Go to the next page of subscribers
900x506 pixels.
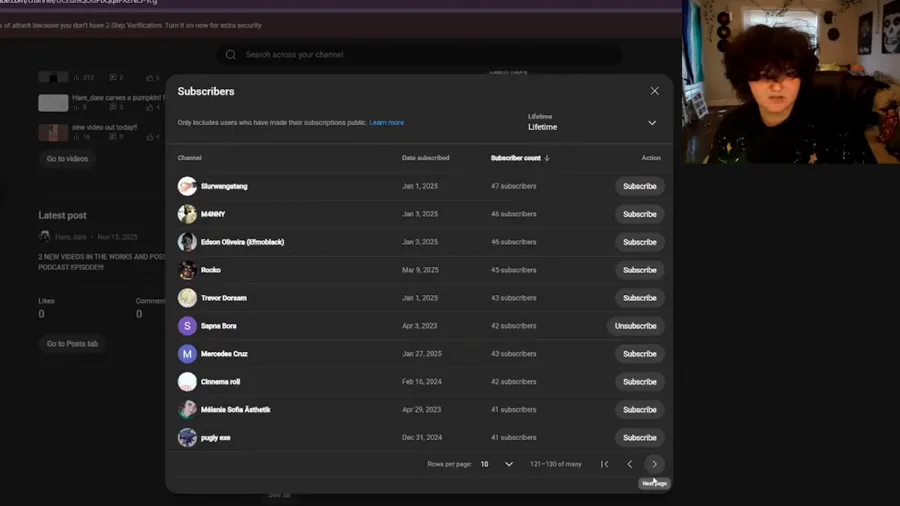click(654, 464)
